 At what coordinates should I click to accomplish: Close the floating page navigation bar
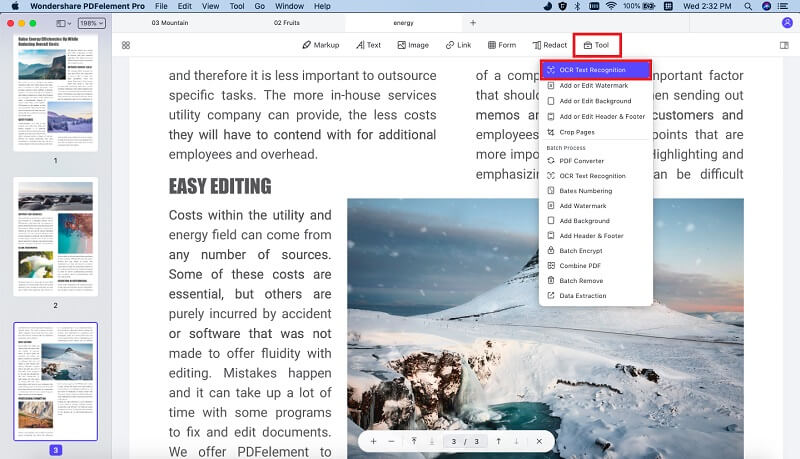539,442
